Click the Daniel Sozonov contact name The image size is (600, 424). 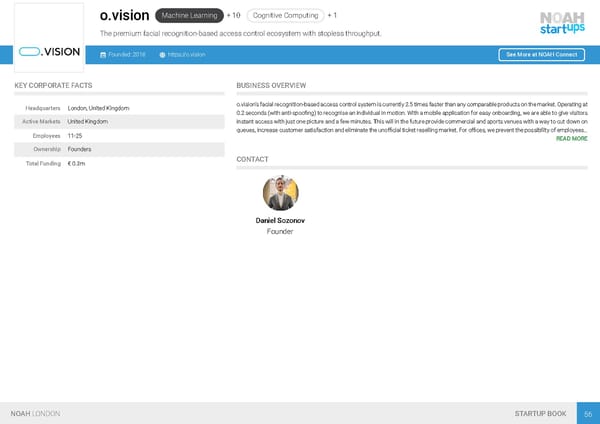[x=280, y=220]
